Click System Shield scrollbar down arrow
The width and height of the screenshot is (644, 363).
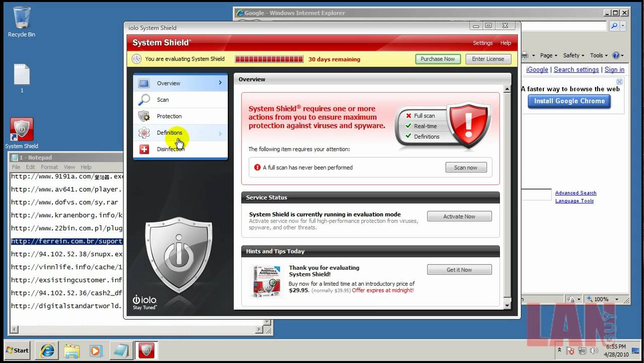[x=507, y=305]
